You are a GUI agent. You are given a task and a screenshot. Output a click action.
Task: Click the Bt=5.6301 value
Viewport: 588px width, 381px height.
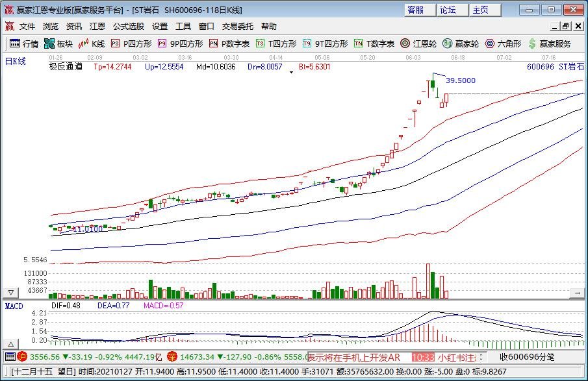click(314, 67)
